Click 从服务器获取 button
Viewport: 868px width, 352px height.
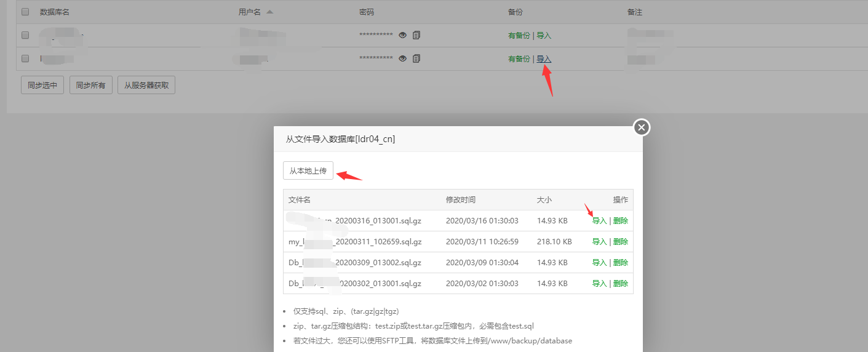146,86
